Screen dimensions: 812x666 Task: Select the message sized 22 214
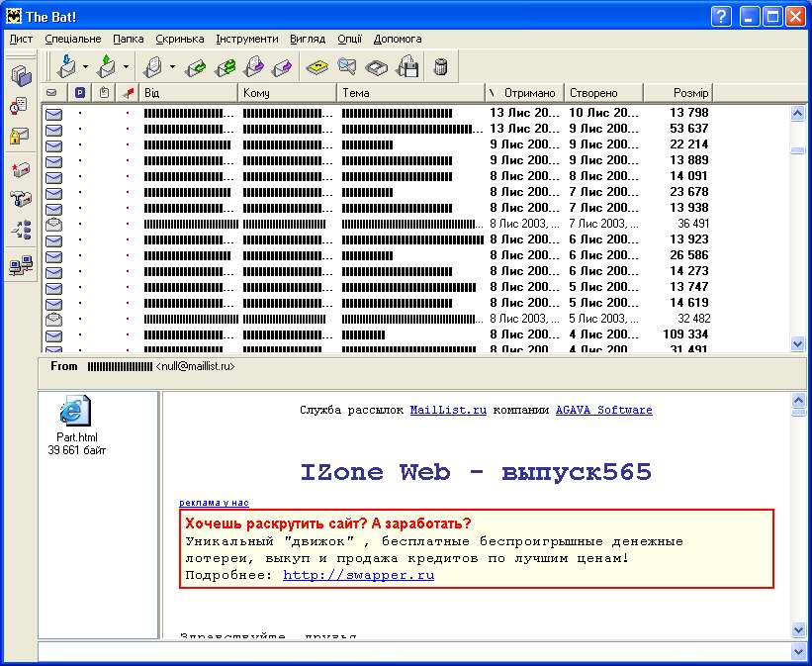(x=415, y=144)
